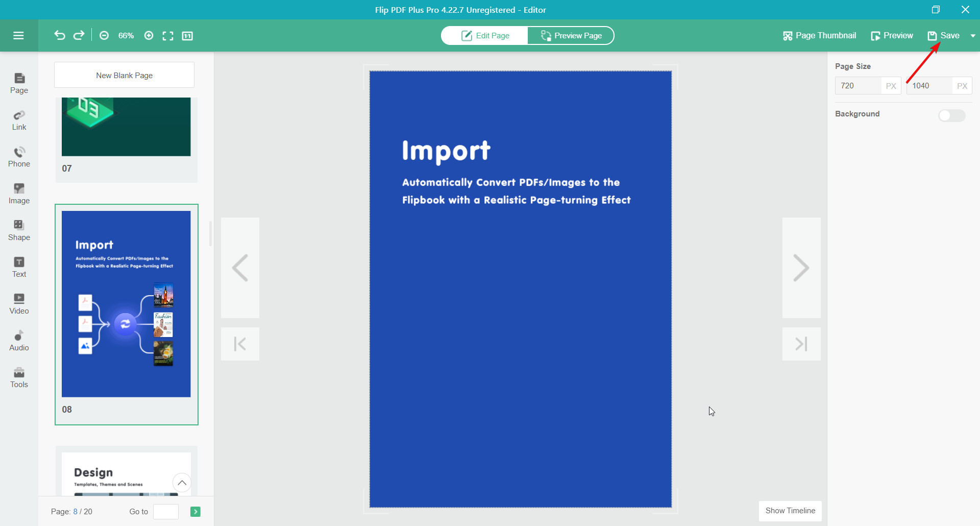The width and height of the screenshot is (980, 526).
Task: Open the hamburger menu
Action: tap(18, 35)
